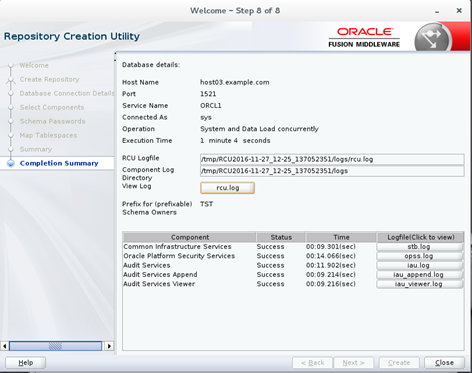The image size is (472, 373).
Task: Click the disabled Create button
Action: (399, 363)
